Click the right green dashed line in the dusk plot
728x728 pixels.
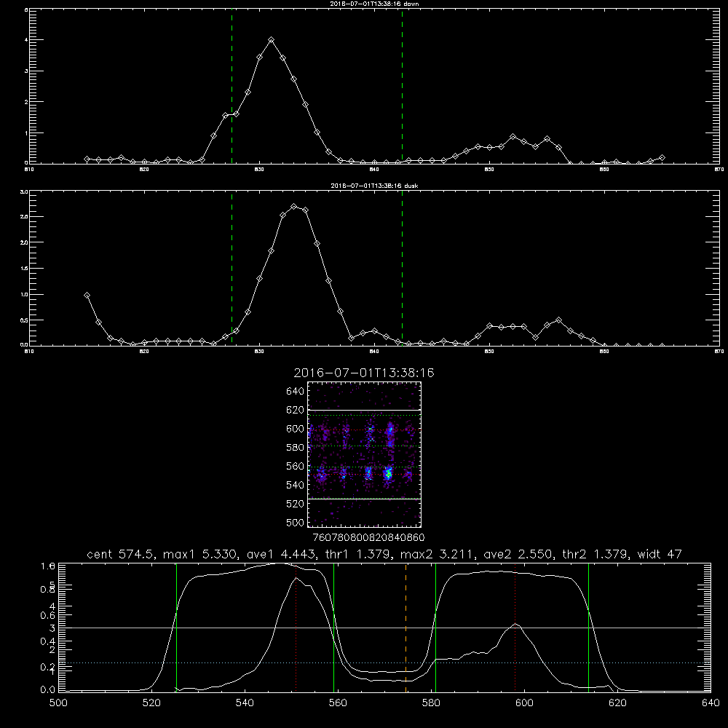pyautogui.click(x=402, y=268)
